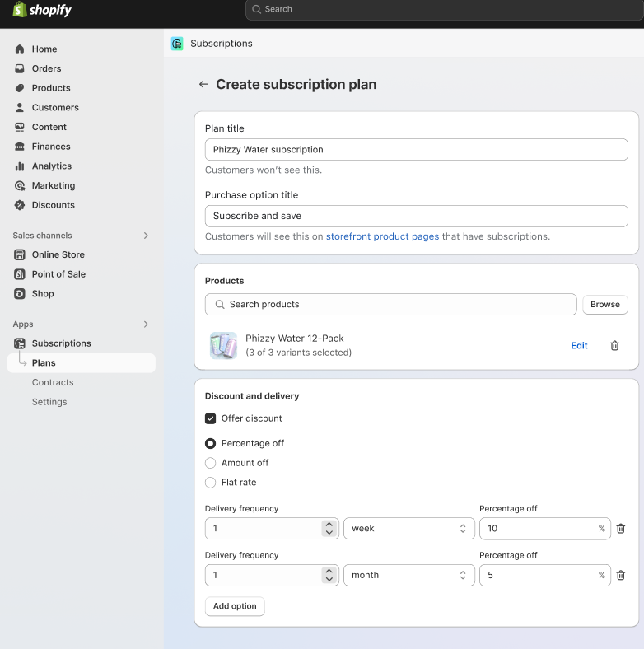This screenshot has height=649, width=644.
Task: Open Contracts under Subscriptions
Action: 53,382
